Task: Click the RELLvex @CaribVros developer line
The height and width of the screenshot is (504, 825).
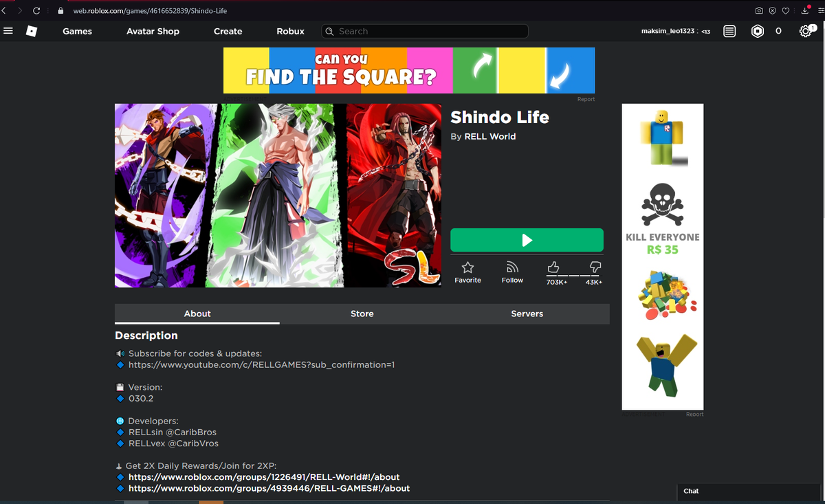Action: coord(173,443)
